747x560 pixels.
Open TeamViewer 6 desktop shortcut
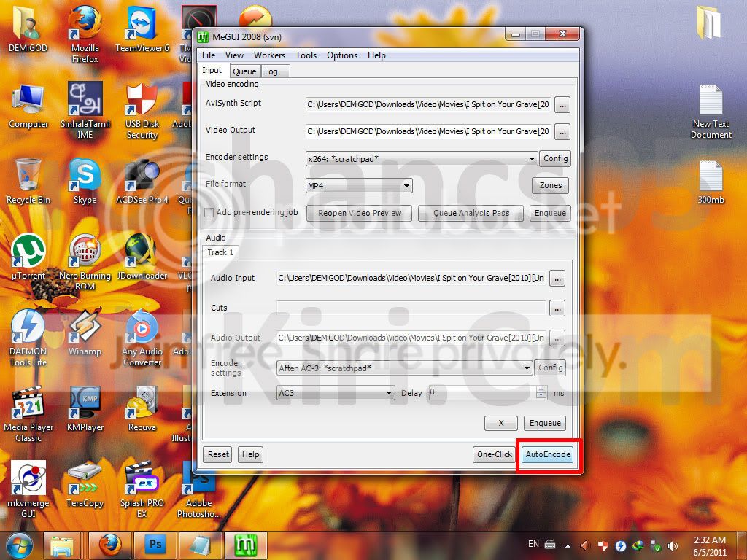[x=142, y=29]
